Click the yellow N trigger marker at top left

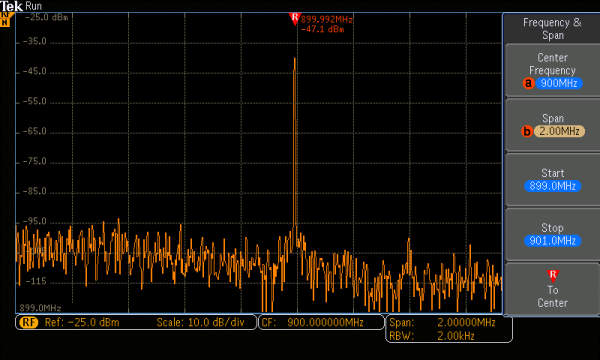pos(5,20)
